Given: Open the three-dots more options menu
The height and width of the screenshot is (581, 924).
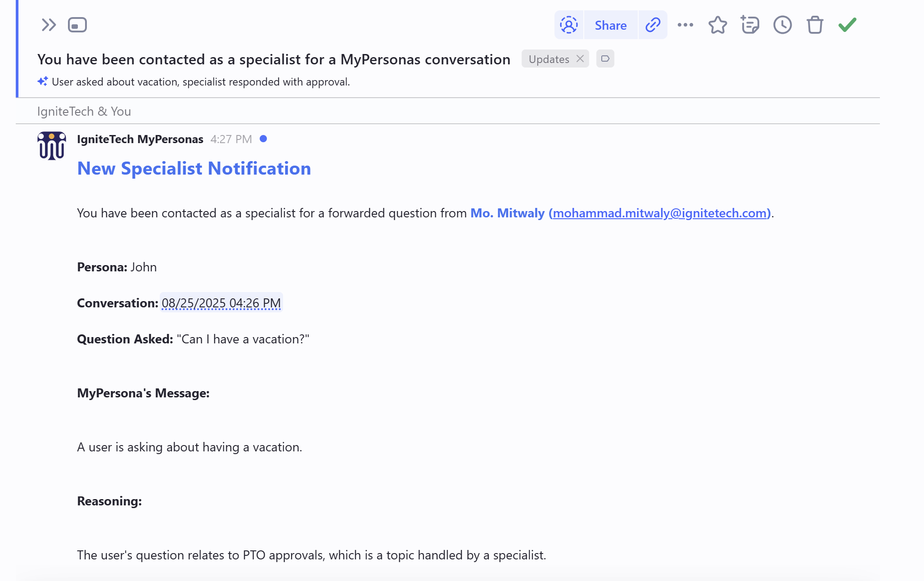Looking at the screenshot, I should pos(685,25).
